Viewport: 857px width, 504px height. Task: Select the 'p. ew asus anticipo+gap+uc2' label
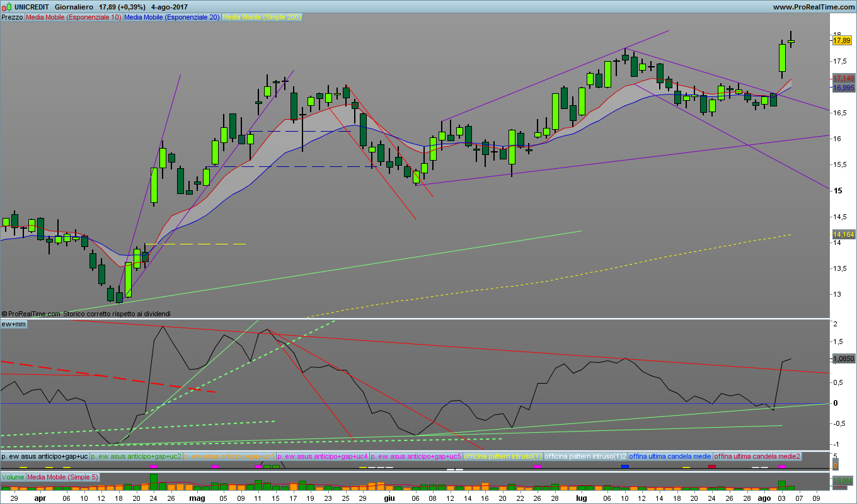[136, 455]
